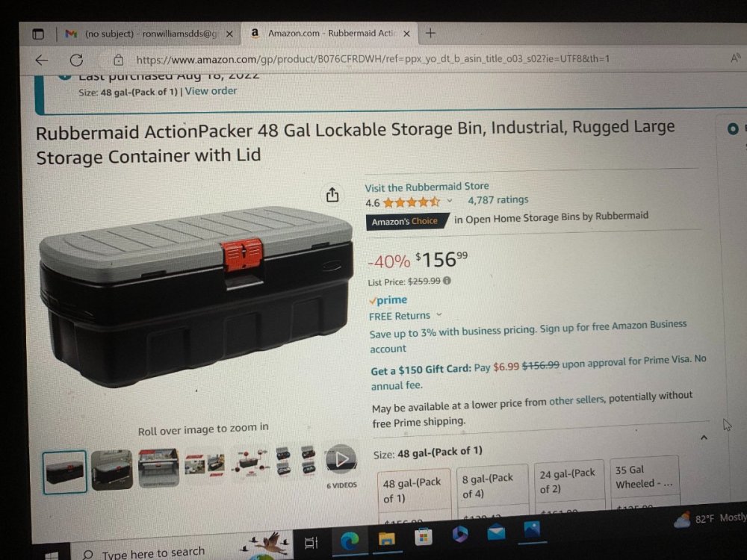Collapse the size section with chevron
Screen dimensions: 747x560
(704, 438)
